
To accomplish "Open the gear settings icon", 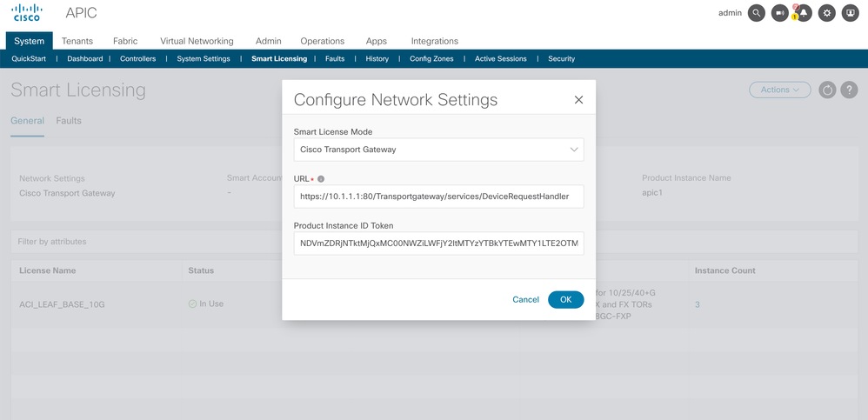I will click(827, 13).
